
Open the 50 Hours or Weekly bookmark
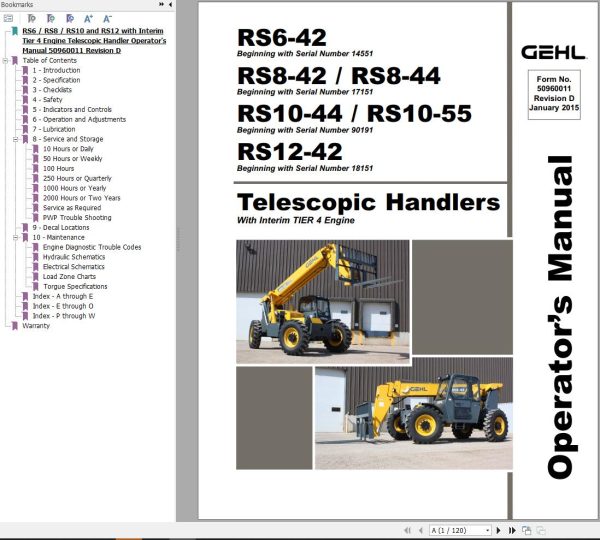[x=72, y=159]
